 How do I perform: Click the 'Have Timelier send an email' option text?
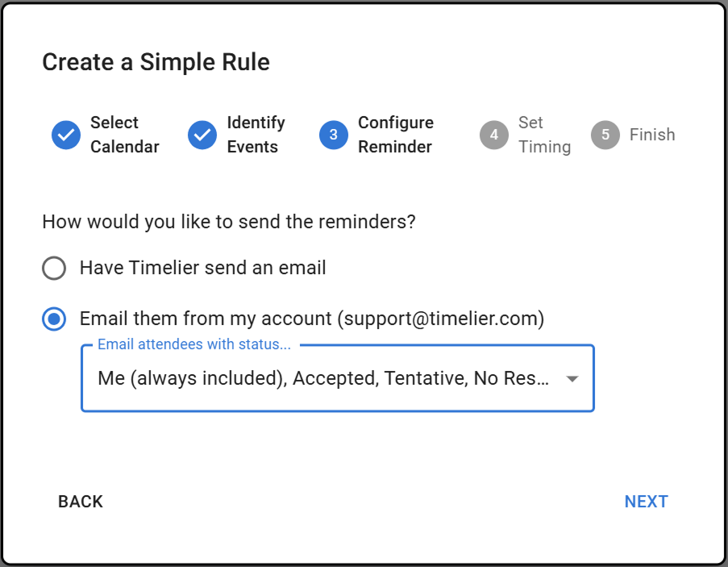[202, 268]
